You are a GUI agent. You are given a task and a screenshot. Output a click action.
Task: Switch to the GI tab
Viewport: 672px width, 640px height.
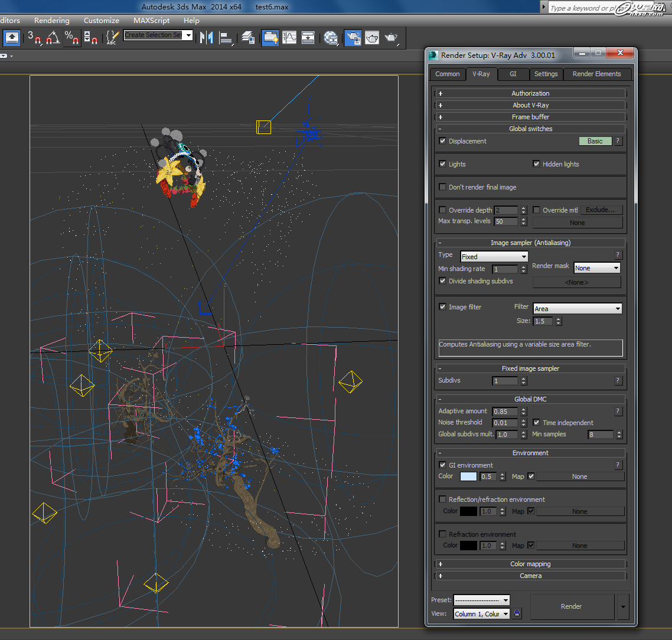(513, 74)
